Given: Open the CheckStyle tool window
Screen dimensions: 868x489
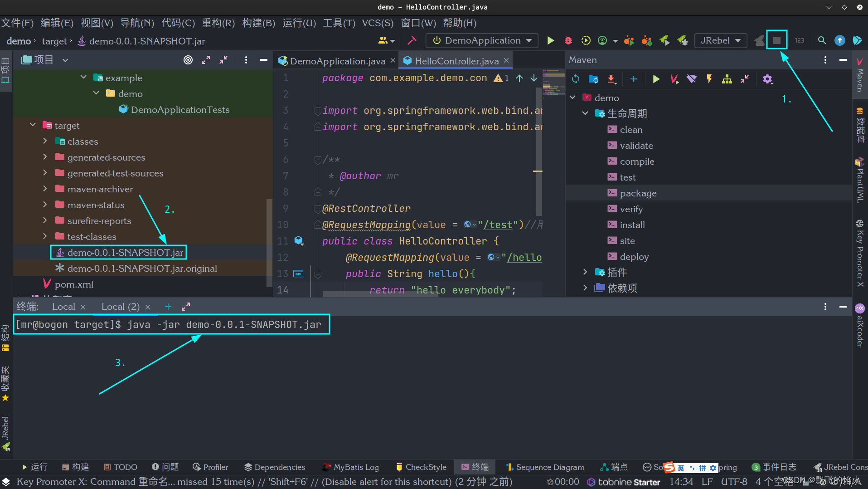Looking at the screenshot, I should 421,467.
